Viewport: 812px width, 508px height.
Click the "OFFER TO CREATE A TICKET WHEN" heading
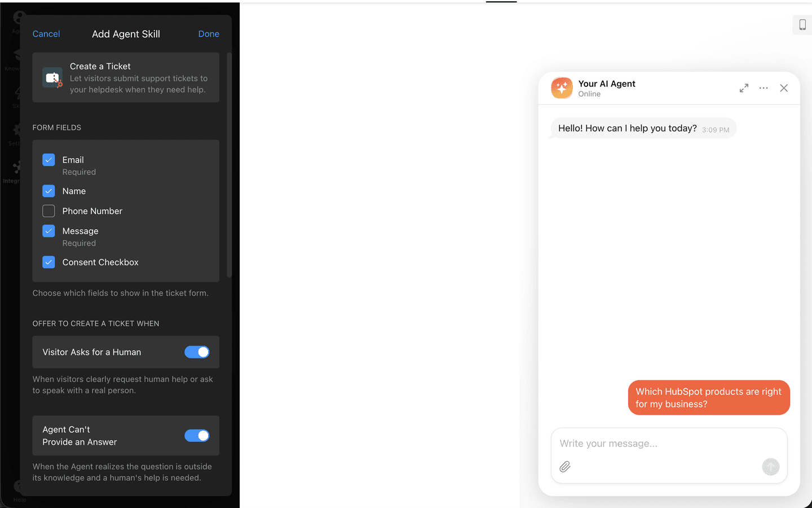pyautogui.click(x=96, y=323)
